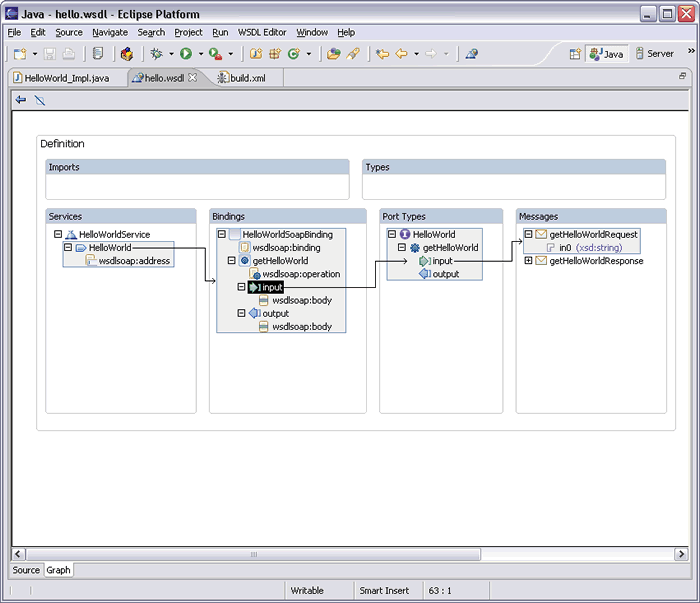The image size is (700, 603).
Task: Open the Navigate menu
Action: [x=110, y=32]
